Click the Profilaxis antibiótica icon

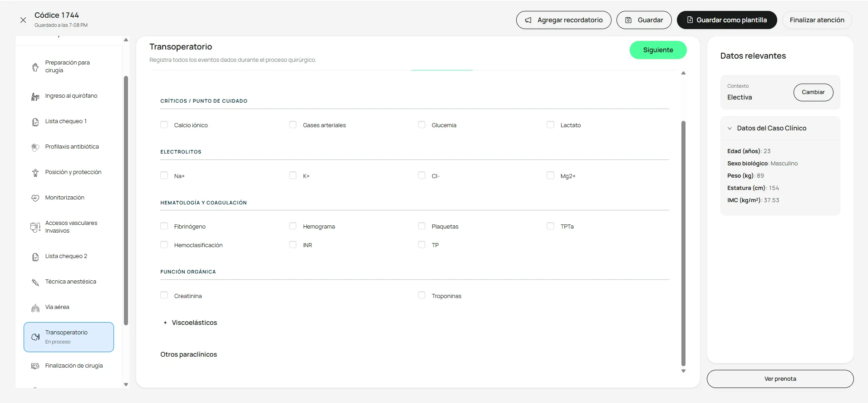pyautogui.click(x=35, y=147)
